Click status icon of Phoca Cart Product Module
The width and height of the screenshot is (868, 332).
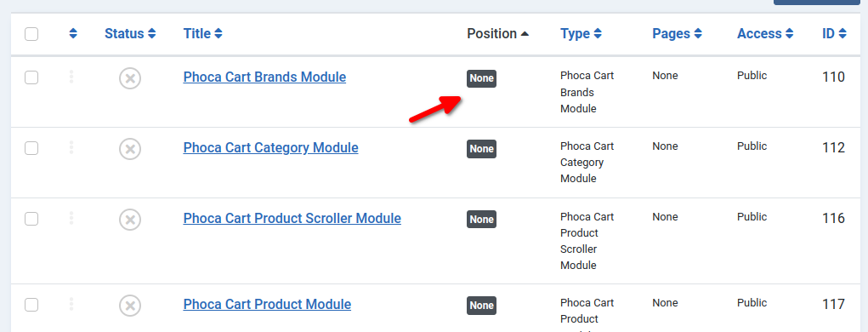(x=130, y=306)
